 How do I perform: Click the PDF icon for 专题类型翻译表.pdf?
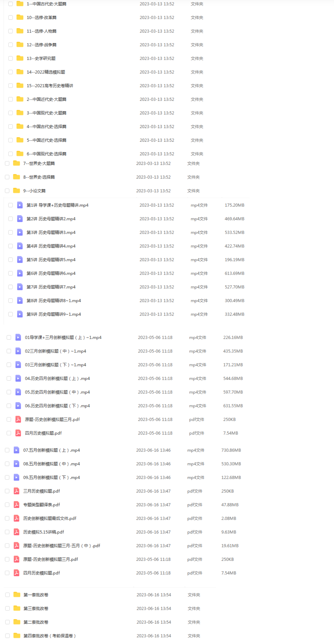17,504
